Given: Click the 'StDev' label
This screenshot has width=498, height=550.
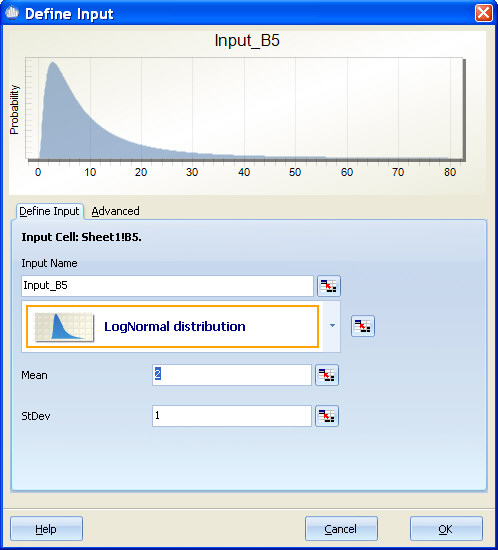Looking at the screenshot, I should click(x=36, y=416).
